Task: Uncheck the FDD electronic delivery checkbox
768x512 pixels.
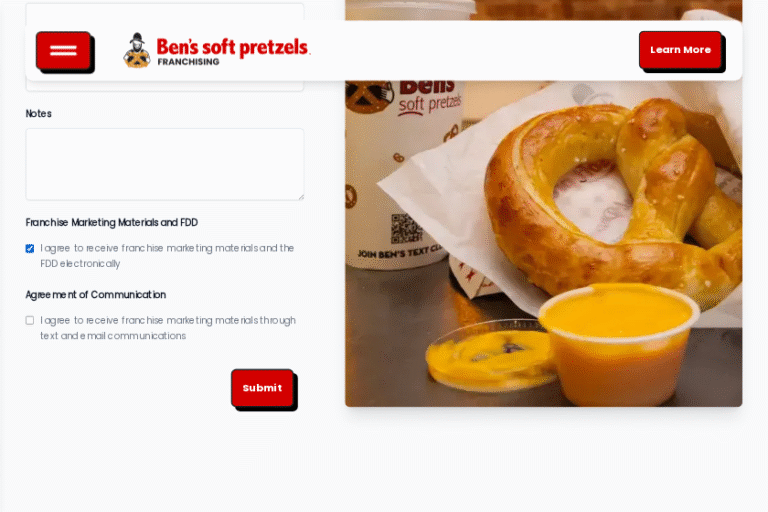Action: 30,249
